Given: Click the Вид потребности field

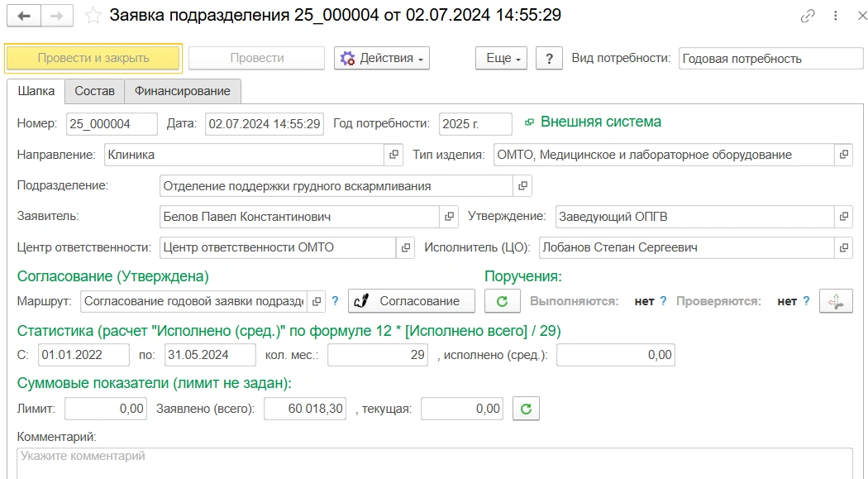Looking at the screenshot, I should click(770, 59).
